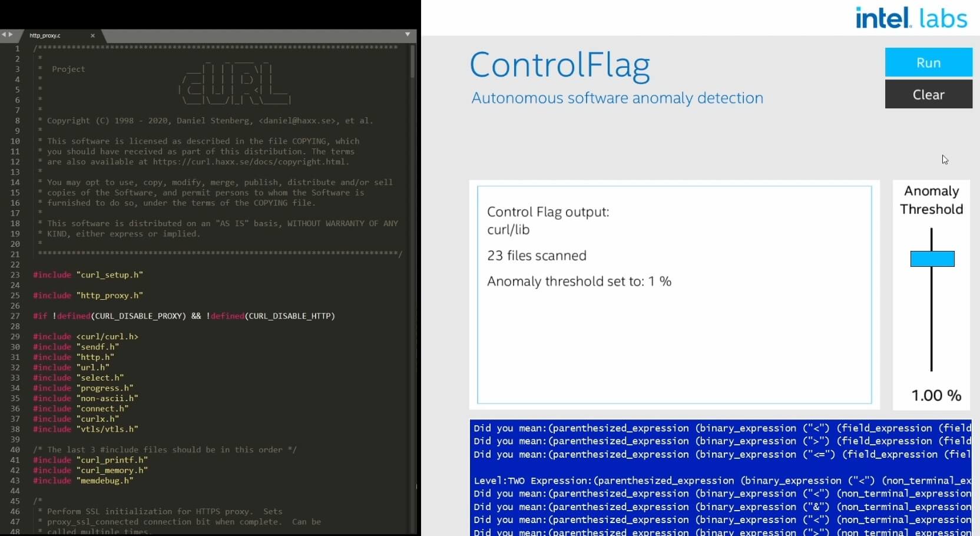
Task: Click the editor vertical scrollbar thumb
Action: 413,61
